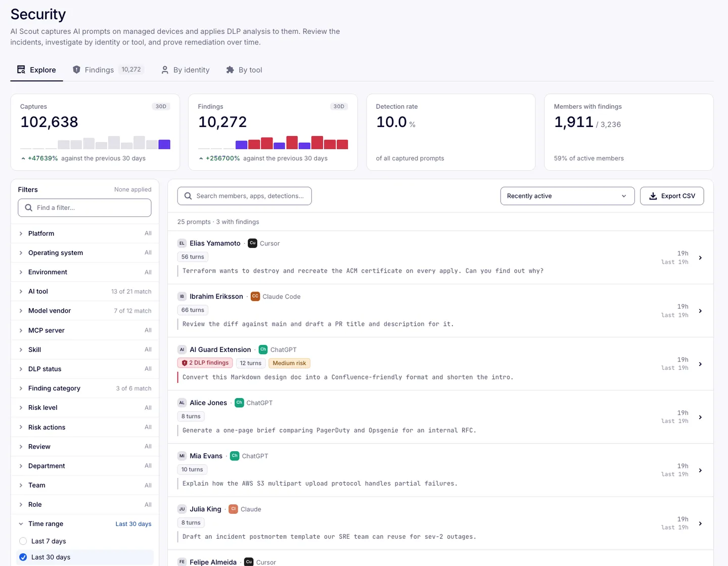
Task: Expand the Risk level filter
Action: [85, 408]
